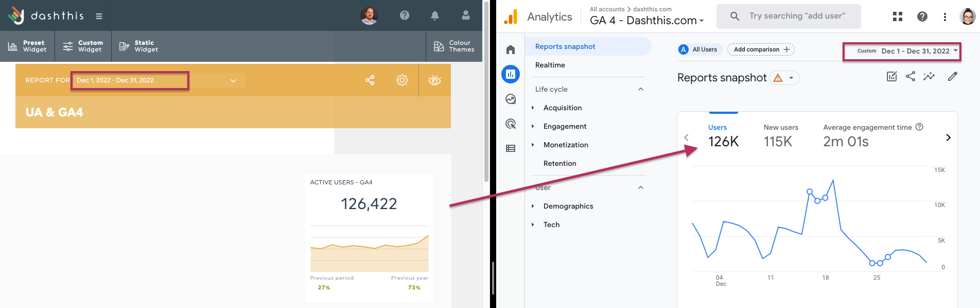The image size is (980, 308).
Task: Open the Insights sparkle icon
Action: point(929,76)
